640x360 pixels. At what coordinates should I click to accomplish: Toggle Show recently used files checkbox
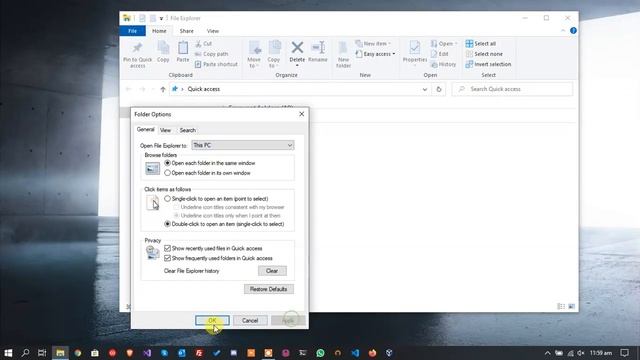coord(167,248)
